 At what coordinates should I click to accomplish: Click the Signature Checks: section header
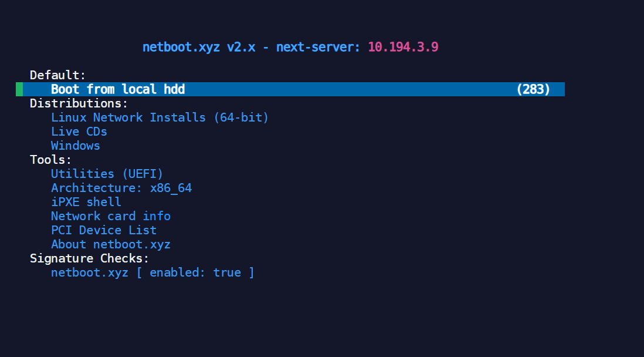coord(89,258)
